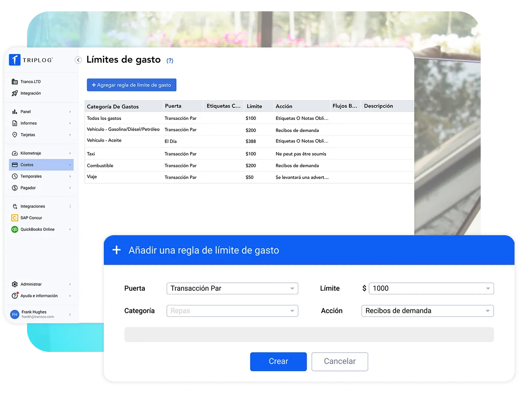Open the Panel bar-chart icon
532x399 pixels.
coord(15,112)
